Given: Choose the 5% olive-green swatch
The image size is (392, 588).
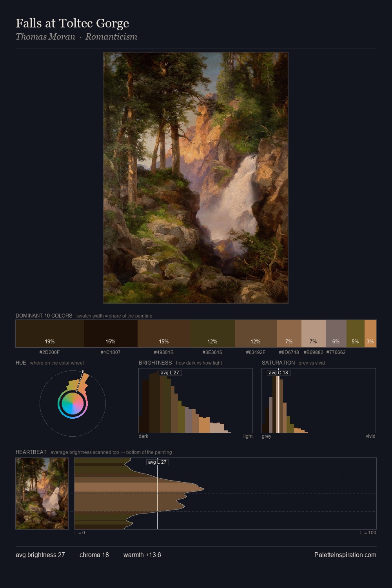Looking at the screenshot, I should pyautogui.click(x=356, y=334).
